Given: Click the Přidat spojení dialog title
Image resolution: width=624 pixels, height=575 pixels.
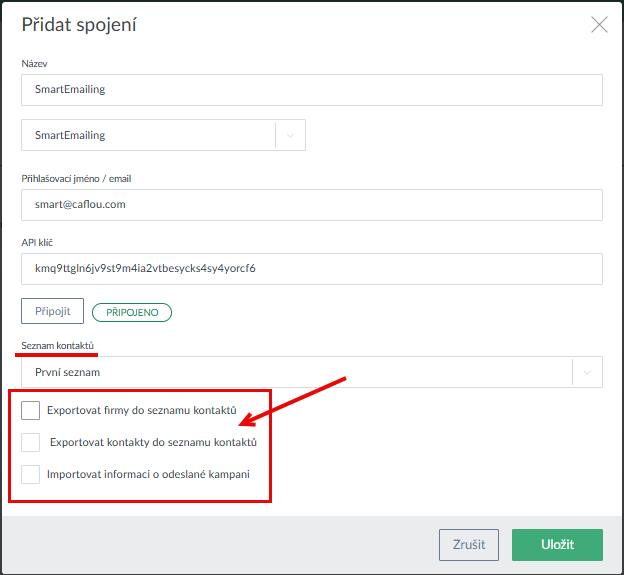Looking at the screenshot, I should coord(79,25).
